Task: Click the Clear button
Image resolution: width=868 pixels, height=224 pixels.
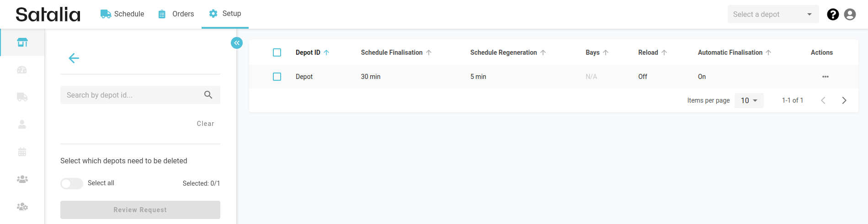Action: click(205, 124)
